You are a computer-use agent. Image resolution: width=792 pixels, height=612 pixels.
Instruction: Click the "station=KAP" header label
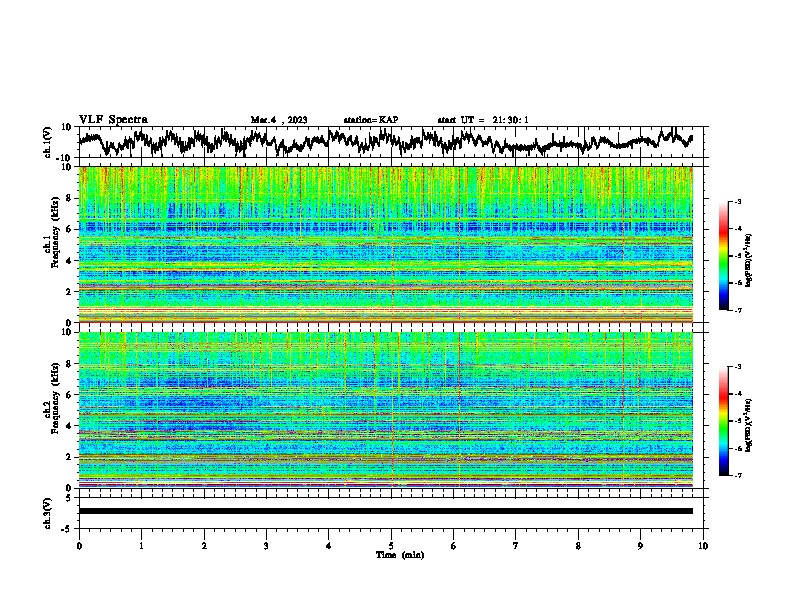pos(371,120)
